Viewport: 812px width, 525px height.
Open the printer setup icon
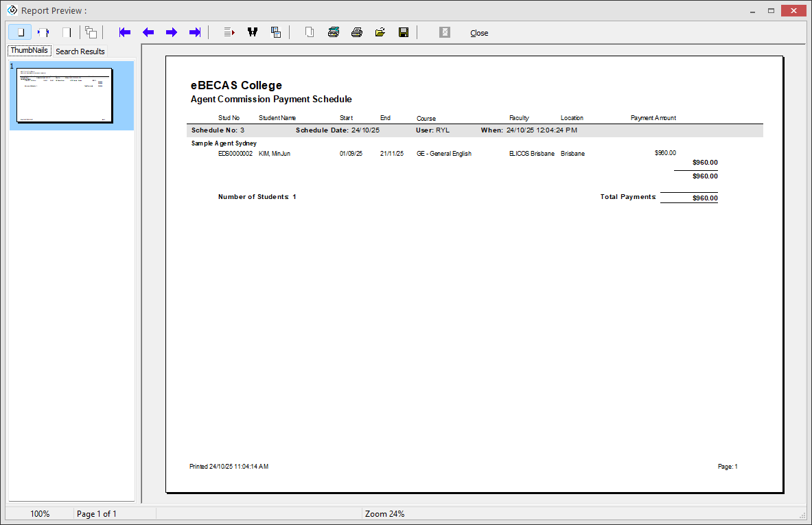[334, 32]
